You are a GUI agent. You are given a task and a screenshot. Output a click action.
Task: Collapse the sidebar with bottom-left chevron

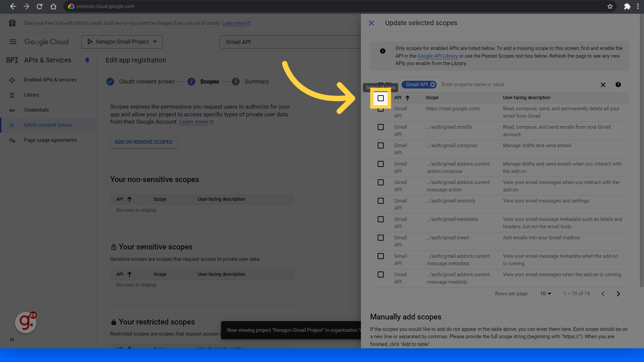click(x=12, y=340)
